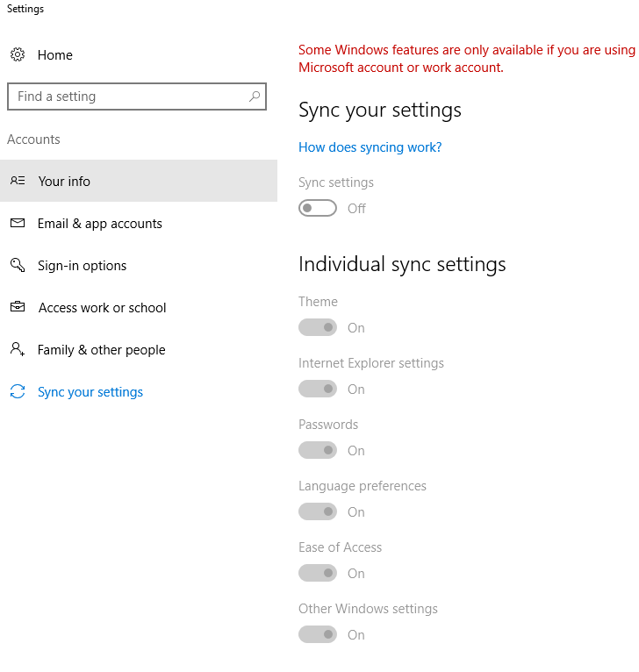639x672 pixels.
Task: Toggle the Theme sync switch
Action: click(318, 327)
